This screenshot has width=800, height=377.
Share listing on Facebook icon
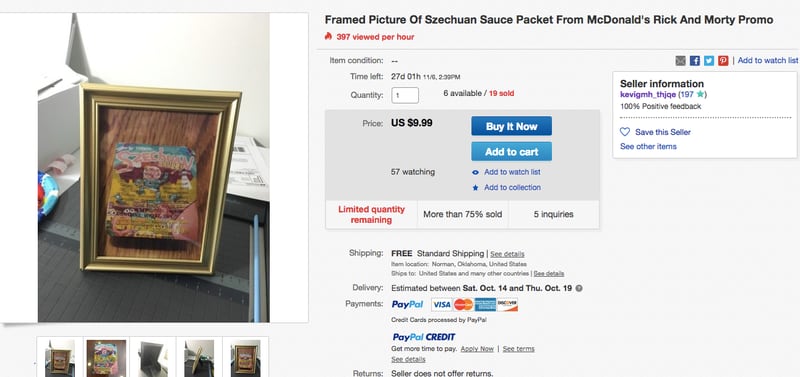coord(694,61)
